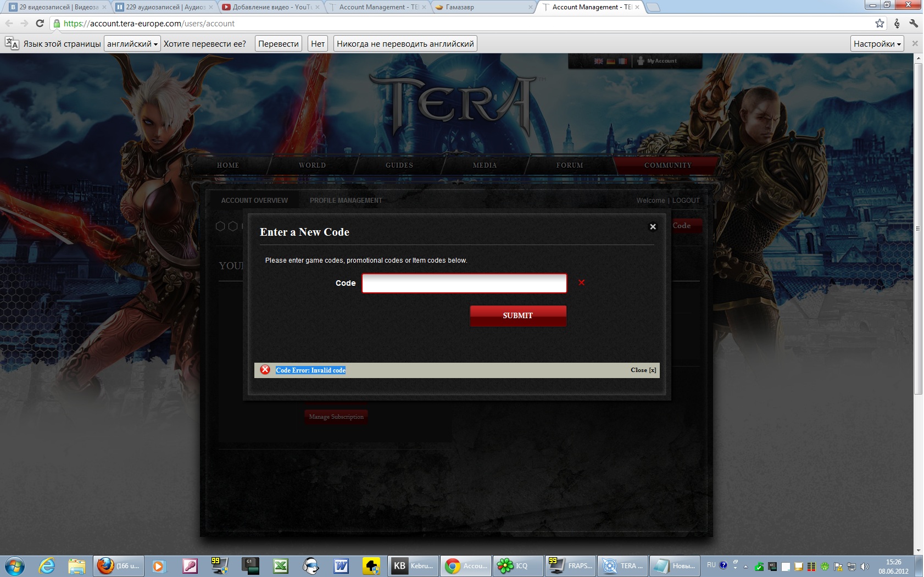The height and width of the screenshot is (577, 924).
Task: Click the translate bar language icon
Action: [x=12, y=43]
